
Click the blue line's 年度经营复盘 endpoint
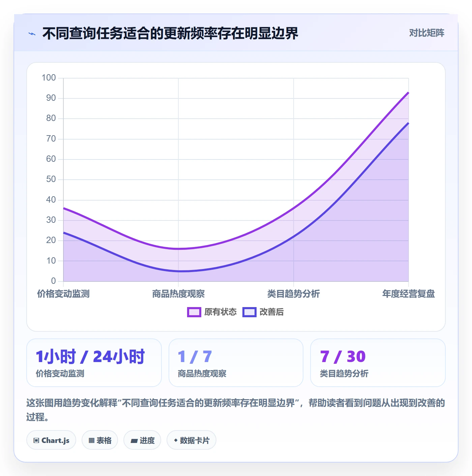click(409, 123)
